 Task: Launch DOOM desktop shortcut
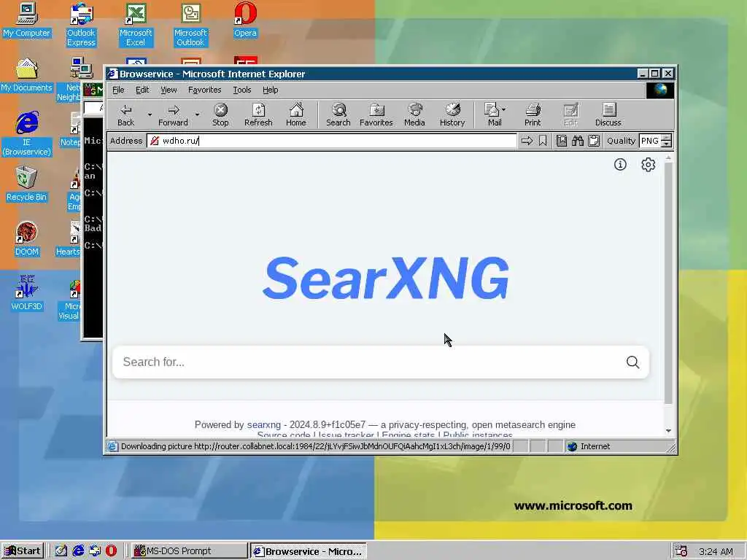click(x=27, y=238)
